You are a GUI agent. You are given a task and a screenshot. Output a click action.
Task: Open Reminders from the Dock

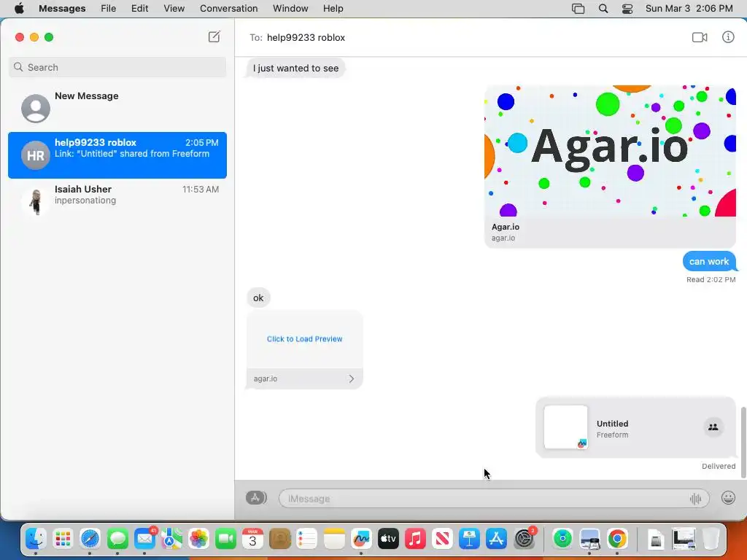tap(307, 539)
